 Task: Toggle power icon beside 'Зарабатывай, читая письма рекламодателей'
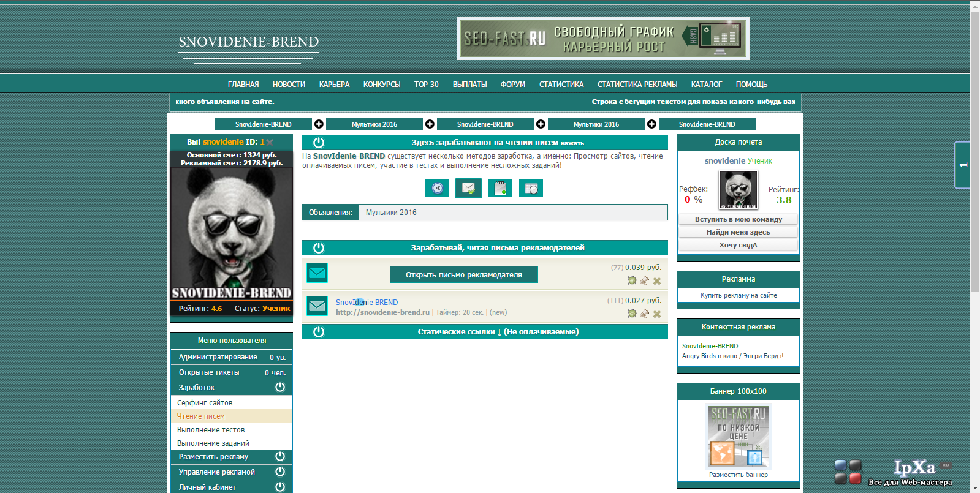pos(319,248)
